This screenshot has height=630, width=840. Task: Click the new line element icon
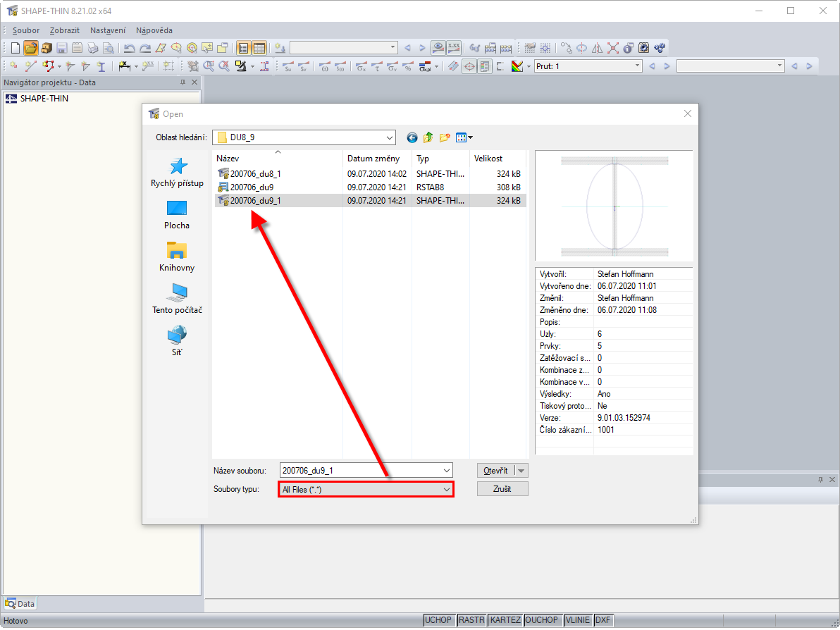pyautogui.click(x=30, y=66)
